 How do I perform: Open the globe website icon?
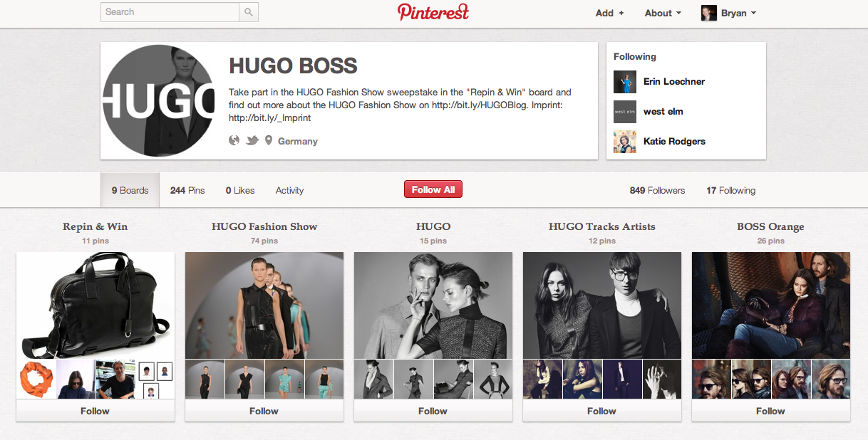234,140
